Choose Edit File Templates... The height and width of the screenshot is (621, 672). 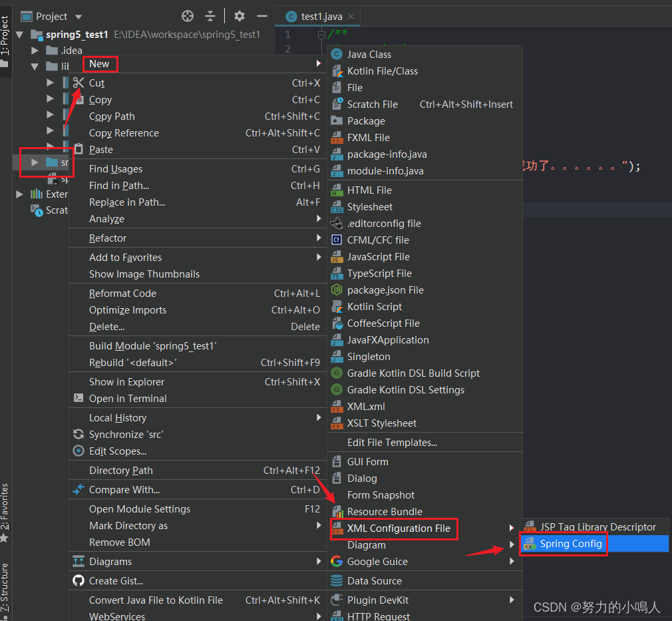[x=424, y=443]
